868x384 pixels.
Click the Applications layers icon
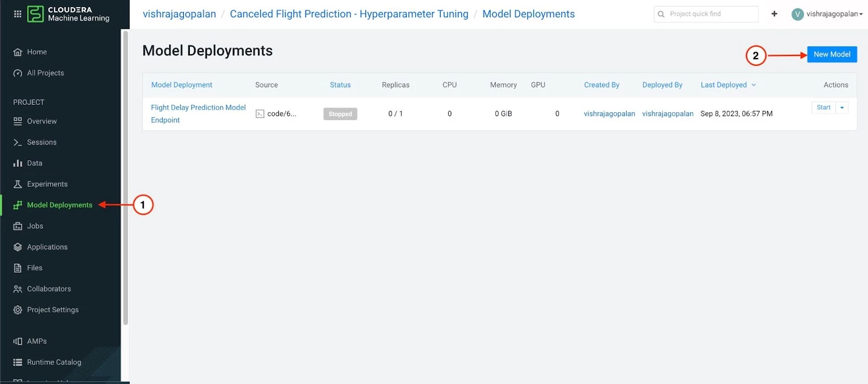coord(18,247)
